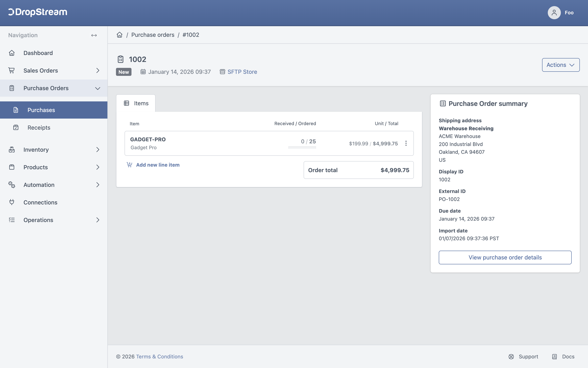588x368 pixels.
Task: Click the Purchase Order summary list icon
Action: point(443,103)
